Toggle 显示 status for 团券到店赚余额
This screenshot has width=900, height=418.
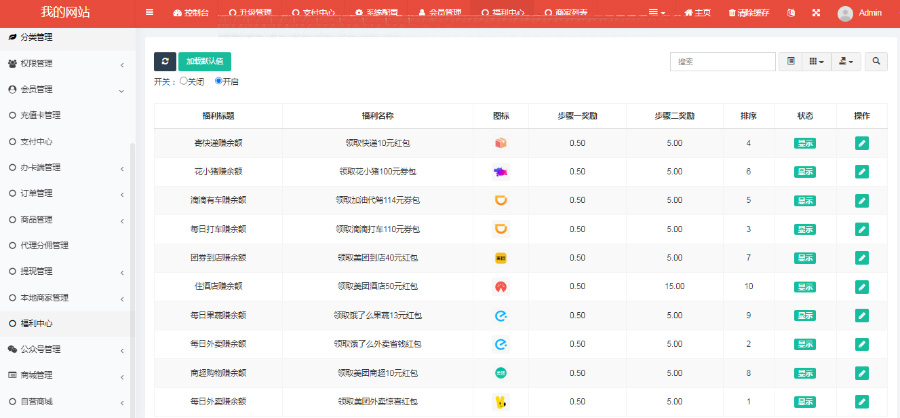(805, 258)
